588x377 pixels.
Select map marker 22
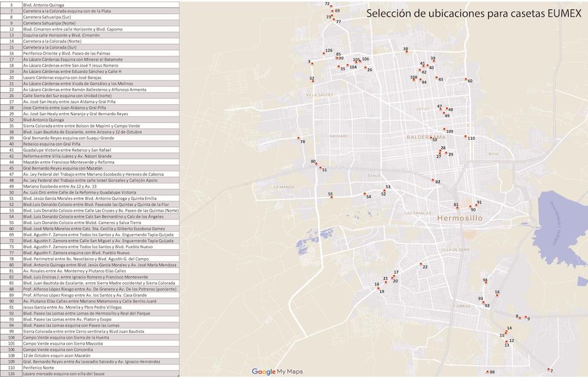[421, 263]
